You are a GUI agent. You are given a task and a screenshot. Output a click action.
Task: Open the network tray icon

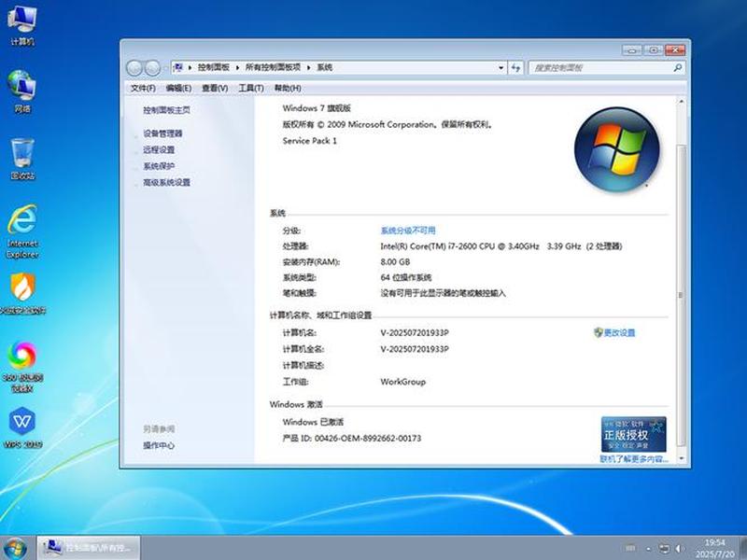[664, 549]
